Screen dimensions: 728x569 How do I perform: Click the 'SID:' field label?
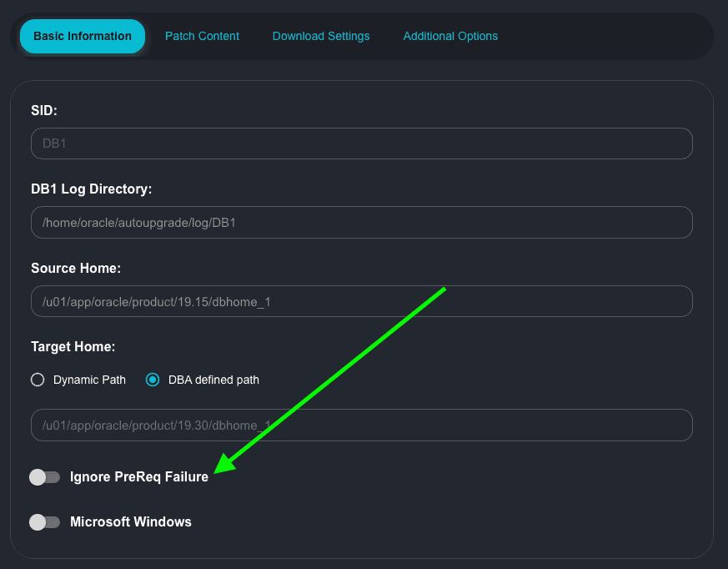pos(44,110)
